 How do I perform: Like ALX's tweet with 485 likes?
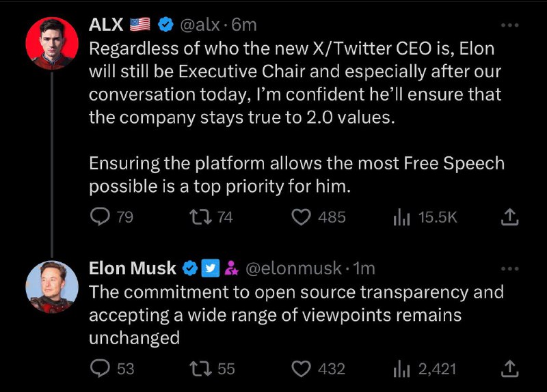302,217
